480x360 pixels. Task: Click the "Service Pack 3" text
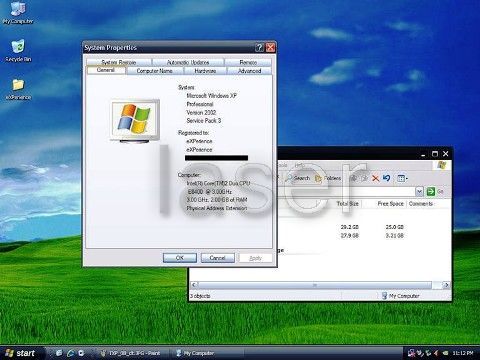point(204,121)
